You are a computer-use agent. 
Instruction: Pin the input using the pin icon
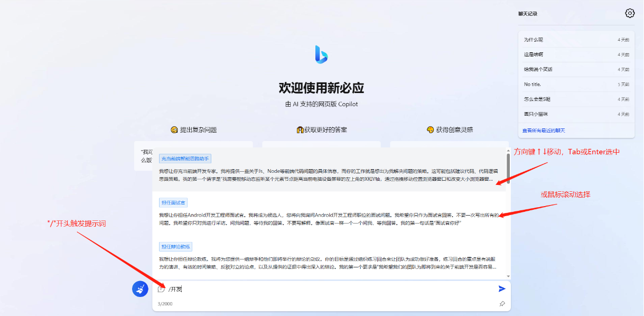click(501, 304)
